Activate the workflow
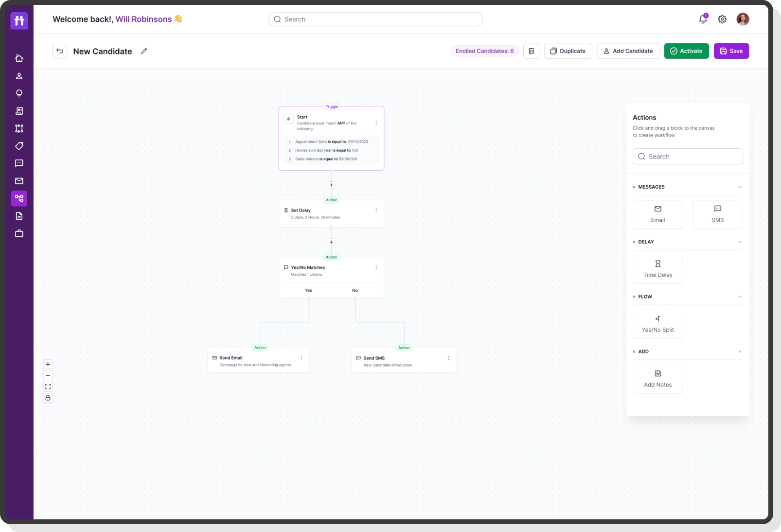The width and height of the screenshot is (781, 532). click(x=686, y=51)
